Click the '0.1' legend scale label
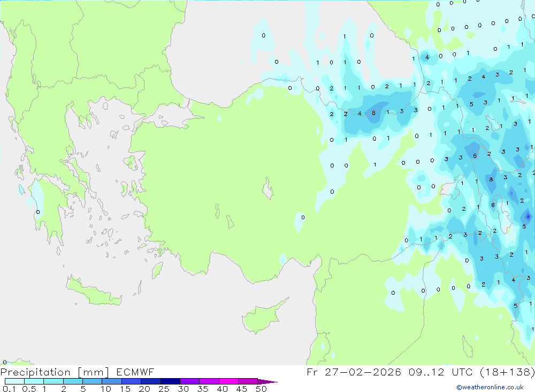 (9, 389)
